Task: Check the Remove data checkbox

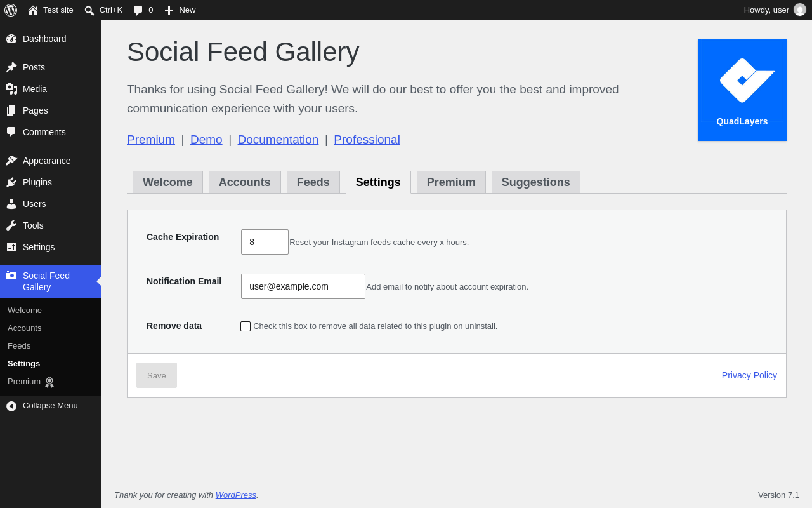Action: [x=246, y=326]
